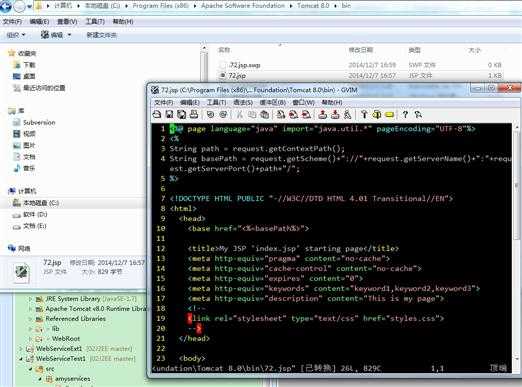The image size is (522, 387).
Task: Select 文档 (E:) drive in navigation pane
Action: [35, 226]
